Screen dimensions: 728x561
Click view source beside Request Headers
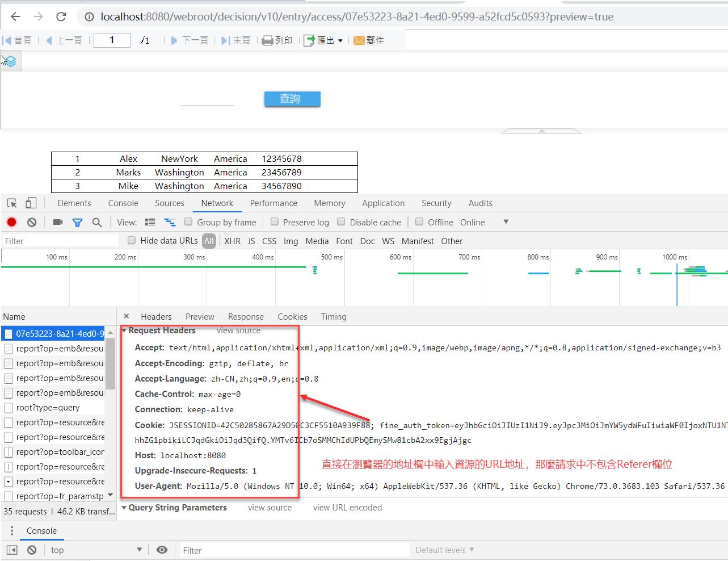point(238,330)
